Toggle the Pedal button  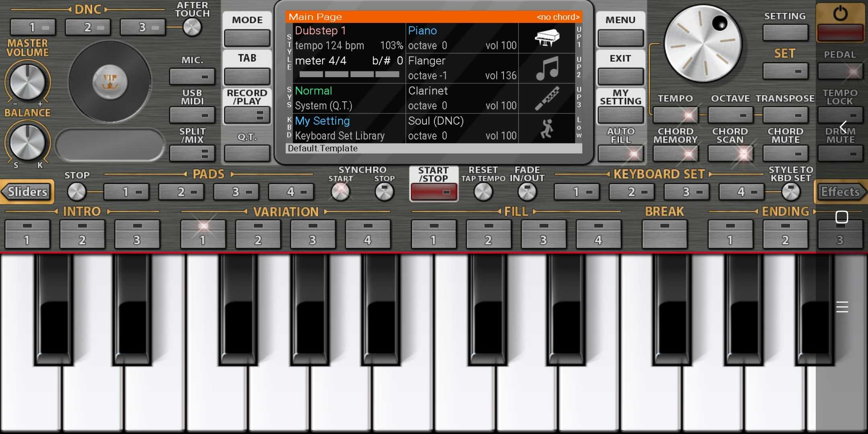pyautogui.click(x=840, y=72)
